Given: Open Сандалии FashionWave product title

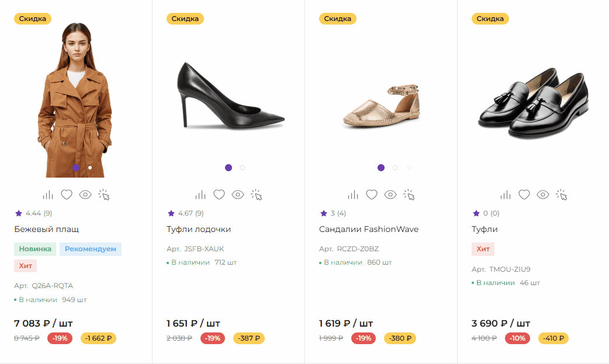Looking at the screenshot, I should (x=369, y=229).
